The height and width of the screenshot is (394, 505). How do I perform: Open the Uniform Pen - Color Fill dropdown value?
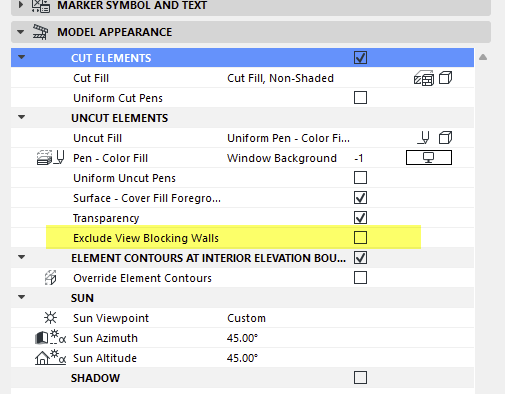(x=288, y=138)
